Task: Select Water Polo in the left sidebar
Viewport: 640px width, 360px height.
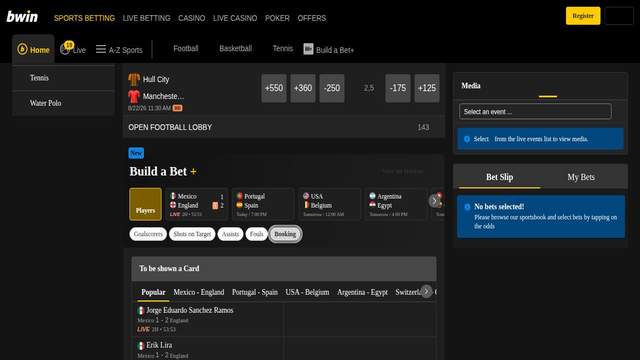Action: (64, 103)
